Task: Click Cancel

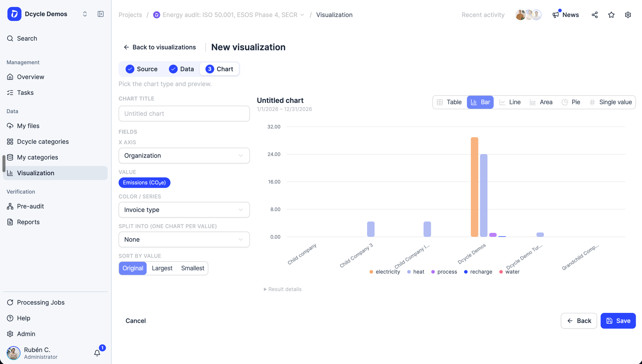Action: coord(135,321)
